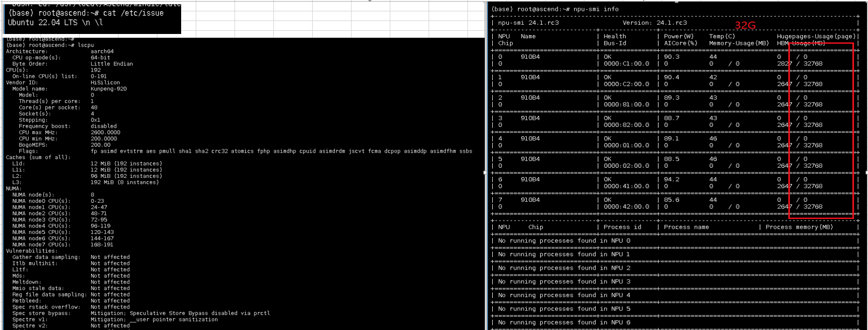Screen dimensions: 868x330
Task: Select the NUMA node7 CPU range '168-191'
Action: pos(102,245)
